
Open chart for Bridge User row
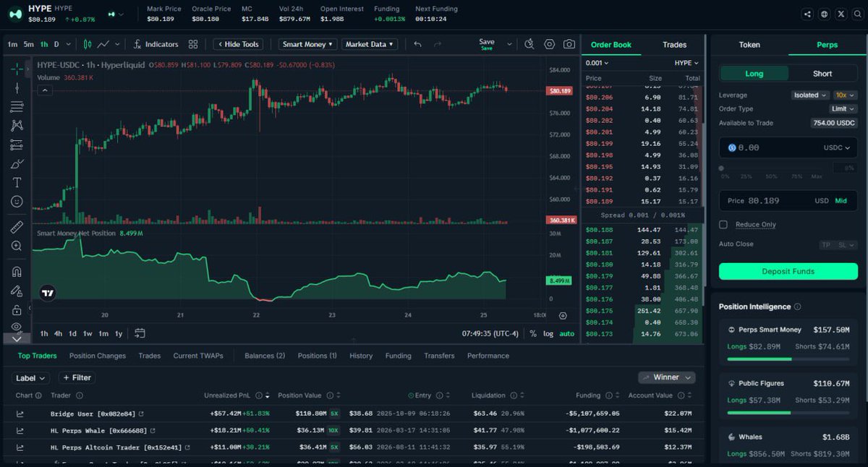pyautogui.click(x=20, y=414)
